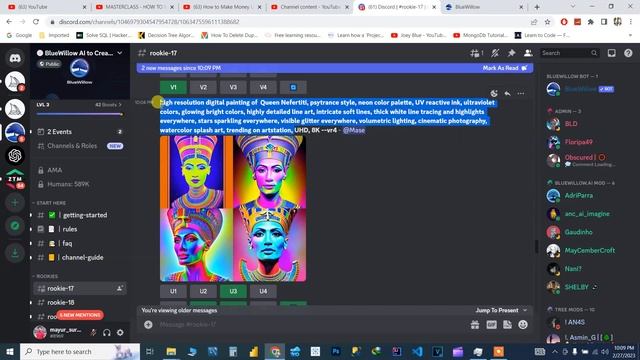Click the Windows Start button

(x=10, y=351)
